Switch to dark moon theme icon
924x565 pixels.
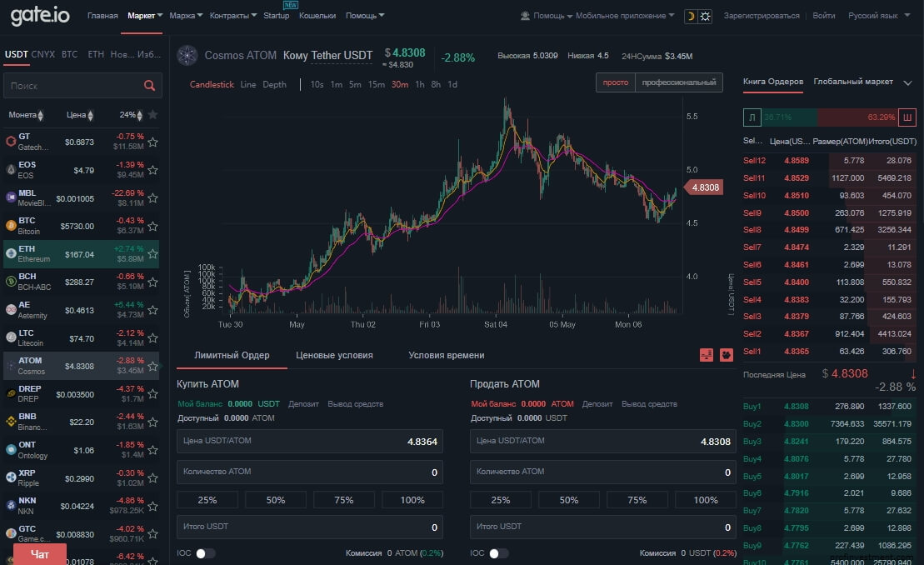tap(691, 17)
